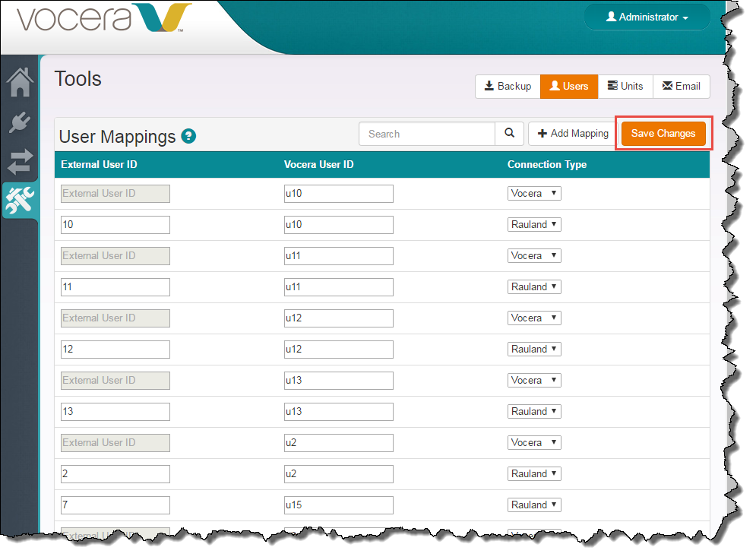Click the External User ID column header
Image resolution: width=756 pixels, height=560 pixels.
(99, 164)
